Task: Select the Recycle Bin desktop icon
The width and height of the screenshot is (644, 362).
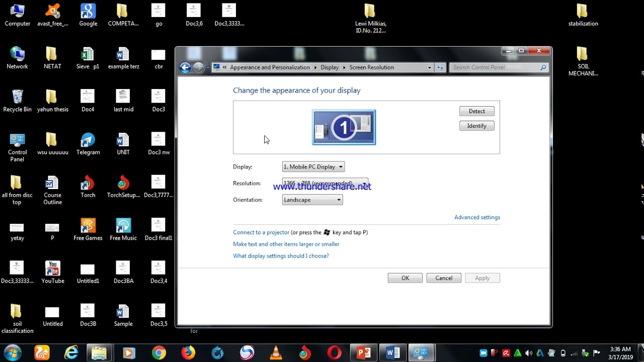Action: [x=17, y=101]
